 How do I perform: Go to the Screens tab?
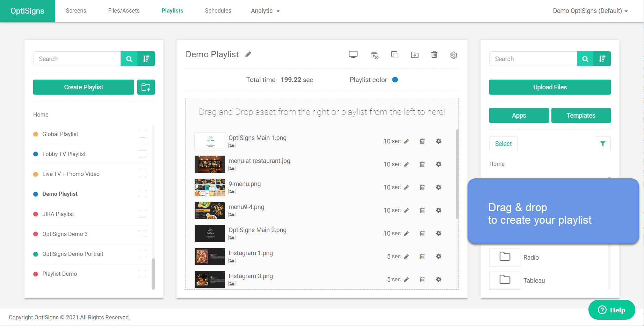76,11
